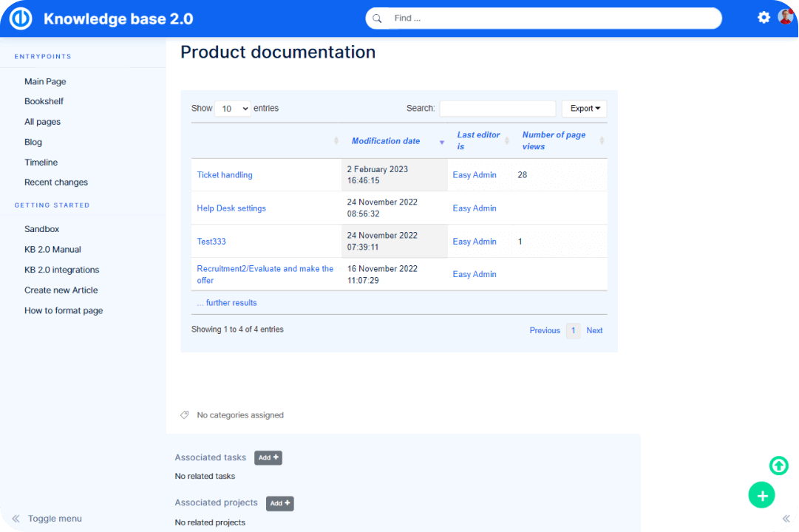Open the Show entries count dropdown
Screen dimensions: 799x532
232,109
